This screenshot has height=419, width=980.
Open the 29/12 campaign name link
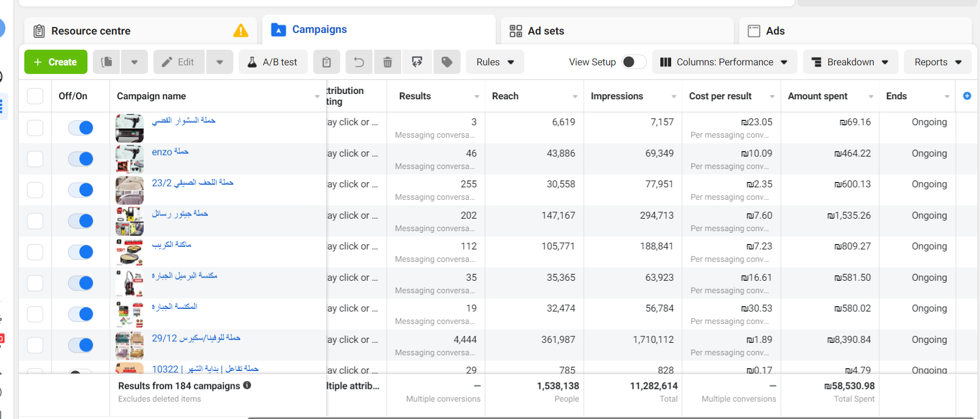pos(196,338)
